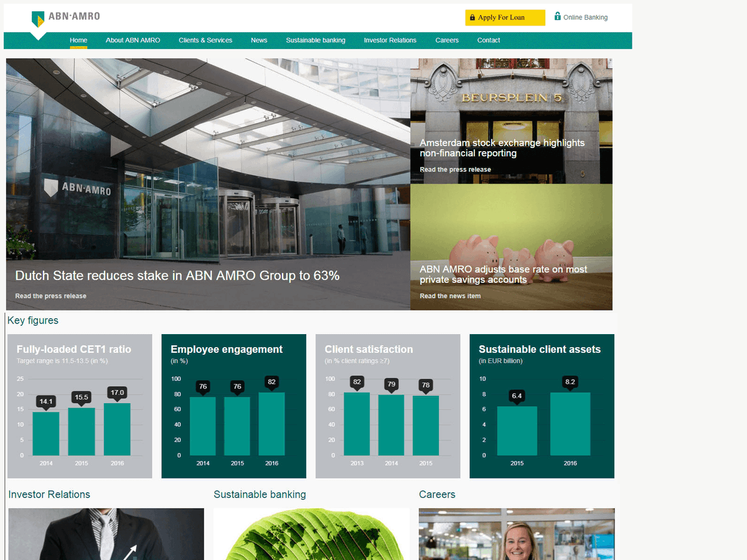Go to the Home menu item
747x560 pixels.
78,40
